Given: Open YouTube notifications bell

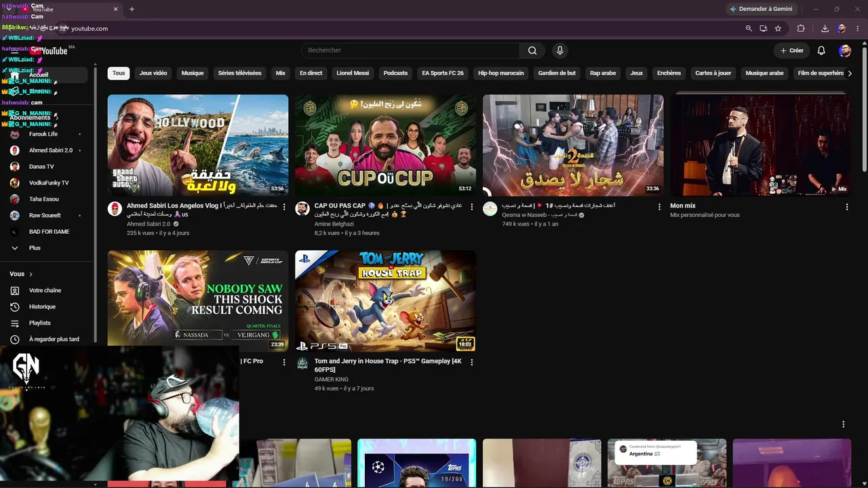Looking at the screenshot, I should [821, 50].
